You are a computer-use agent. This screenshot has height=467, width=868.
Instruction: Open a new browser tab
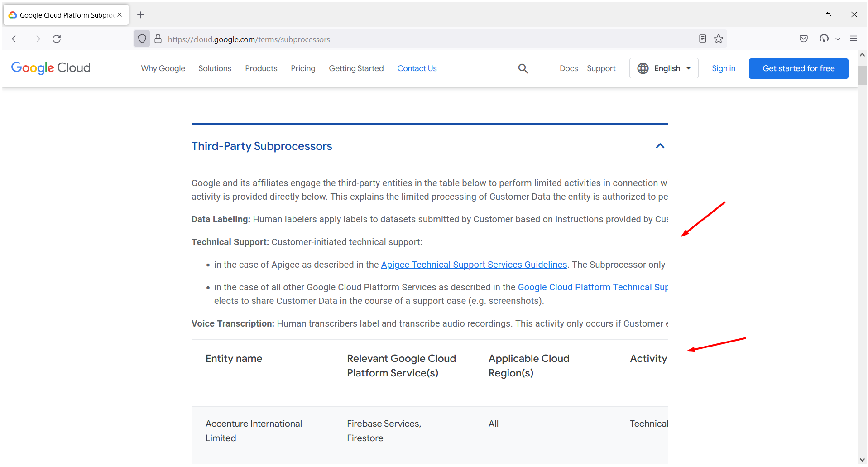pos(140,15)
